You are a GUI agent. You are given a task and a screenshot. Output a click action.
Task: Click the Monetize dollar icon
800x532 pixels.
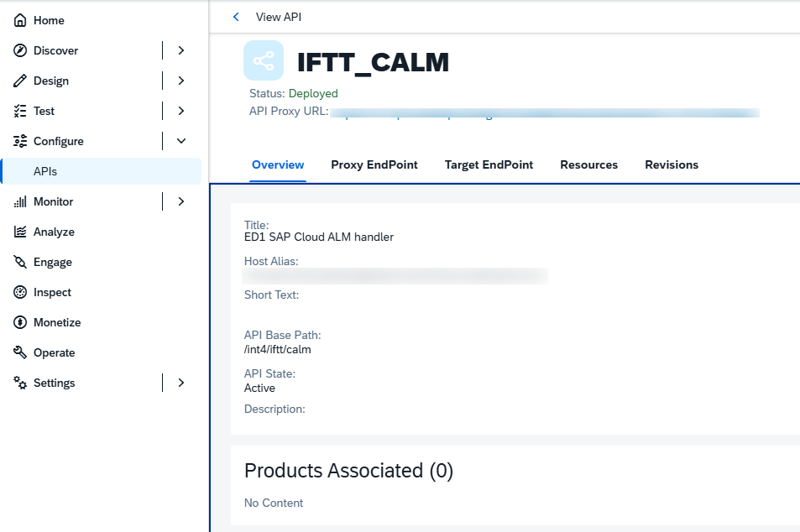pos(20,322)
